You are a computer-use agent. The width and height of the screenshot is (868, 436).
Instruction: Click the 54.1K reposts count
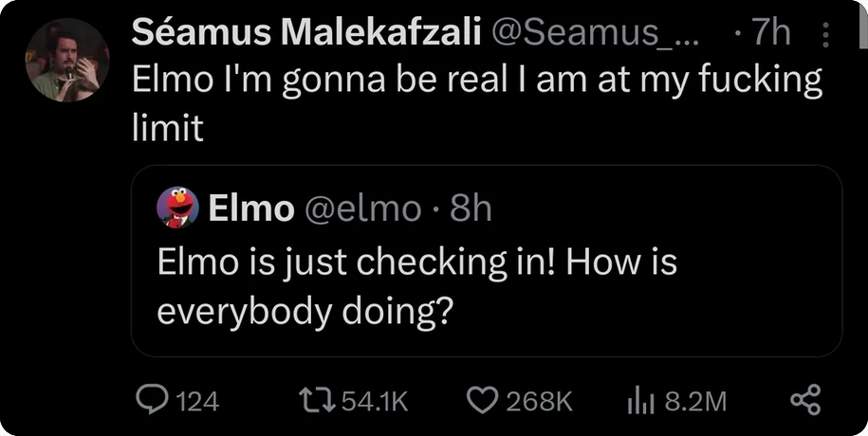[373, 402]
